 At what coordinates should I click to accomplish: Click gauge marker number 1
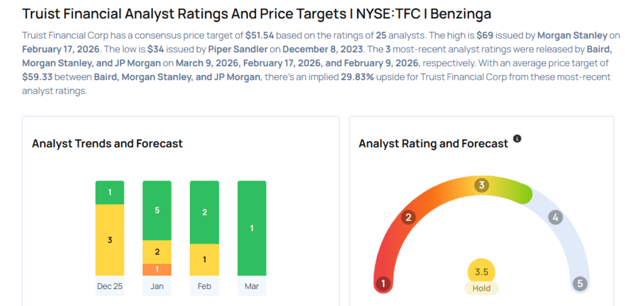pos(383,283)
